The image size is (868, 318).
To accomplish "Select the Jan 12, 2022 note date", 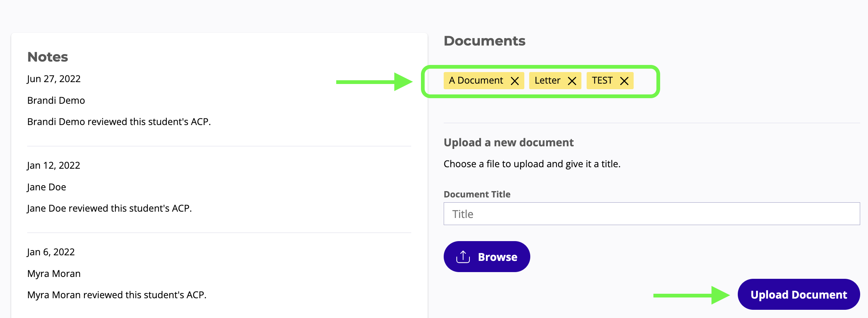I will click(x=54, y=165).
